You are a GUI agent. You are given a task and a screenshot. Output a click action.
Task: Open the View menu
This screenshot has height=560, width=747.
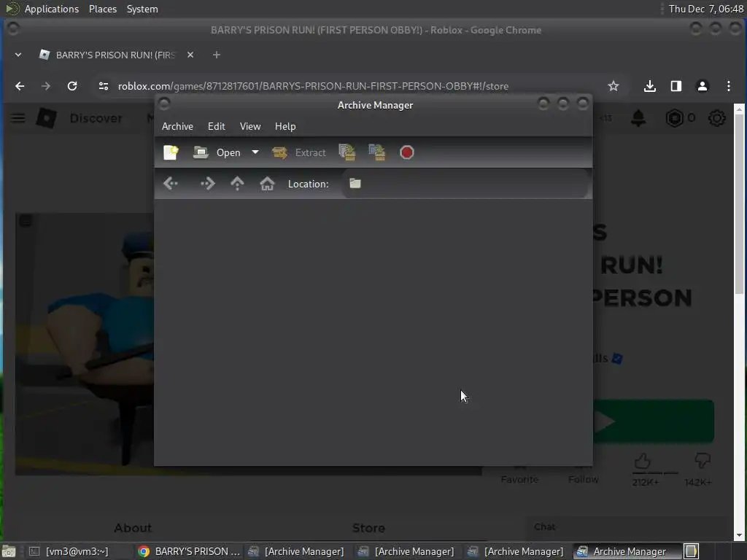(x=250, y=126)
